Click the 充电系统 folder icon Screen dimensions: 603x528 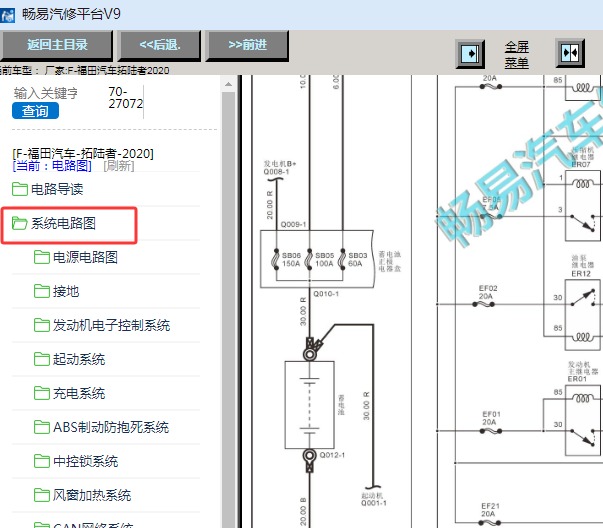pyautogui.click(x=42, y=393)
